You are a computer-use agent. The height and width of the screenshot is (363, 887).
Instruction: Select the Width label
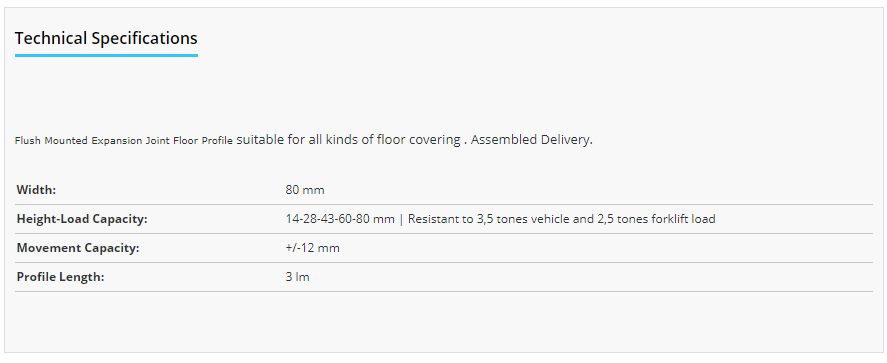(36, 190)
